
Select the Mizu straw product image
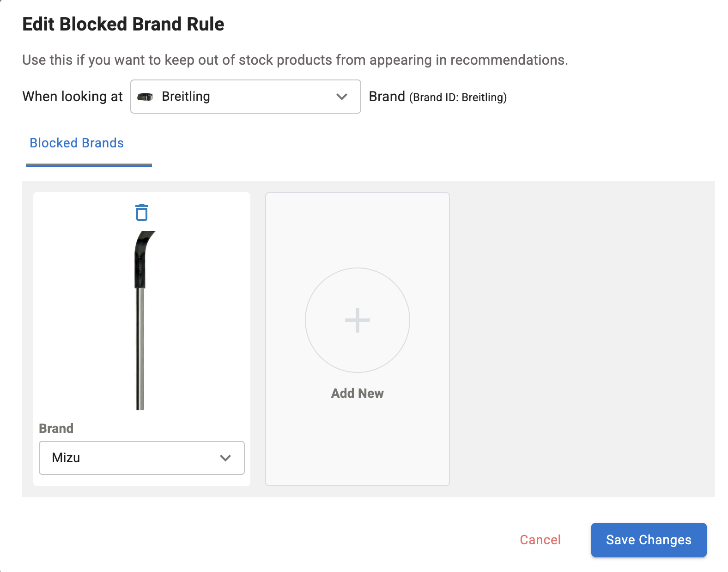tap(143, 320)
